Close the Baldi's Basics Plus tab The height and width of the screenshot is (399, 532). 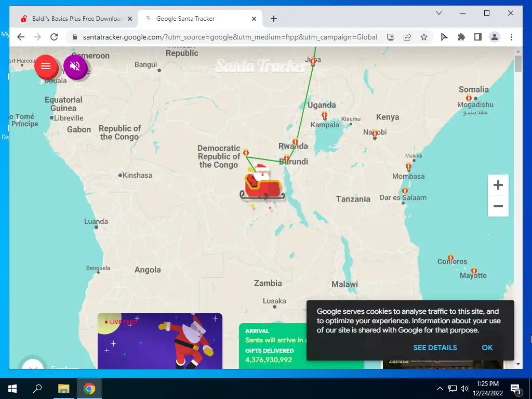coord(129,19)
